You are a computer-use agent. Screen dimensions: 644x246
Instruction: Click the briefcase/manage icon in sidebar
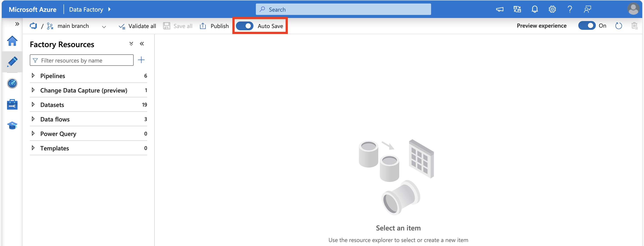(11, 105)
